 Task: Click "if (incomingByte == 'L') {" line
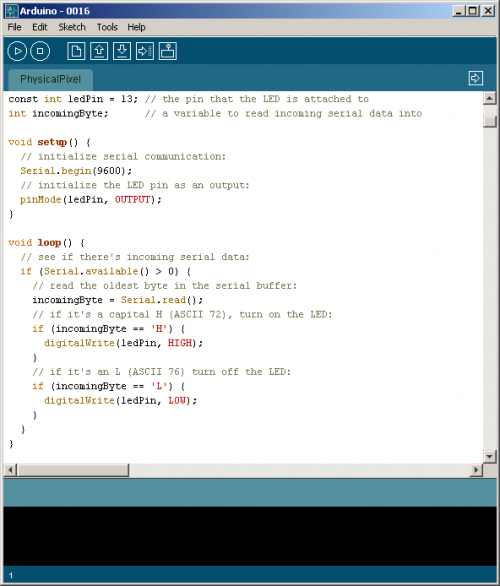108,386
